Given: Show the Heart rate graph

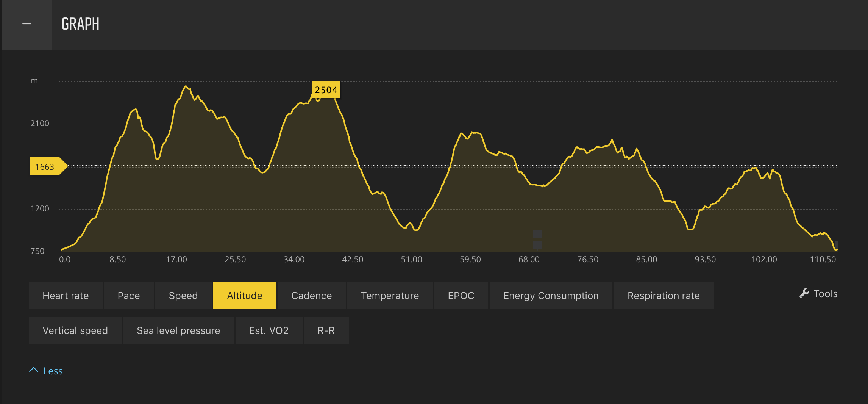Looking at the screenshot, I should click(x=66, y=296).
